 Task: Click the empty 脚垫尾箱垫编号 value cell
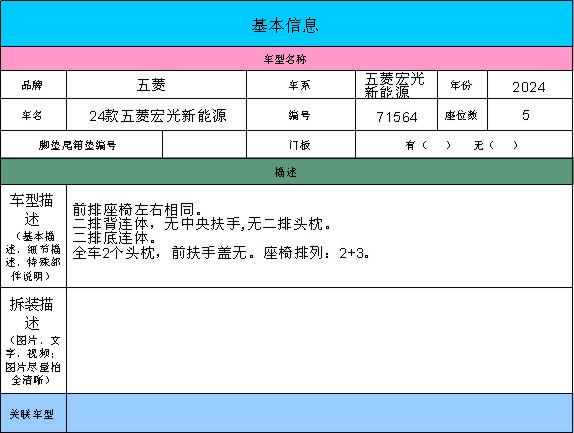204,145
